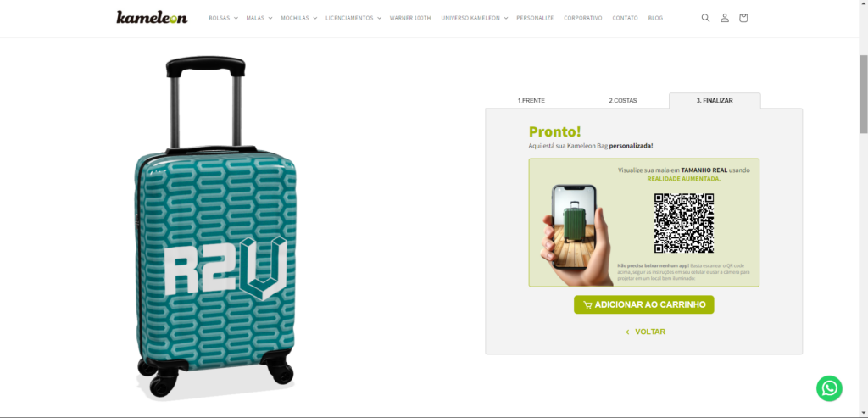The image size is (868, 418).
Task: Click the cart icon on Adicionar ao Carrinho
Action: click(x=587, y=305)
